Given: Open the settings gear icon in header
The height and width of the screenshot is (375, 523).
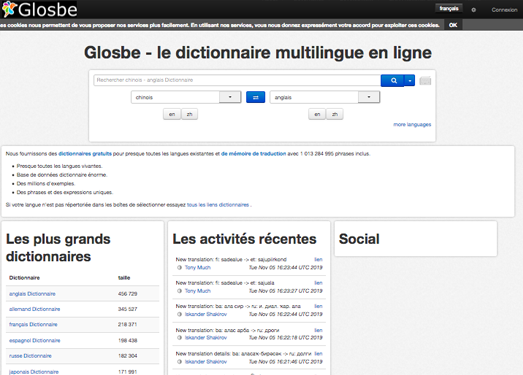Looking at the screenshot, I should tap(473, 10).
